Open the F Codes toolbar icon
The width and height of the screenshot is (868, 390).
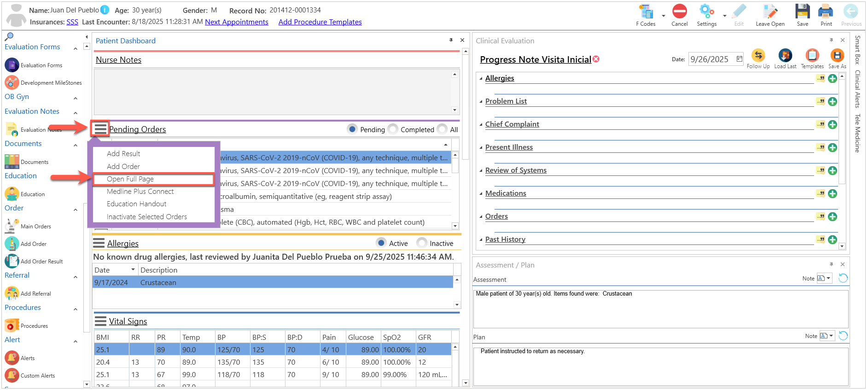point(646,12)
